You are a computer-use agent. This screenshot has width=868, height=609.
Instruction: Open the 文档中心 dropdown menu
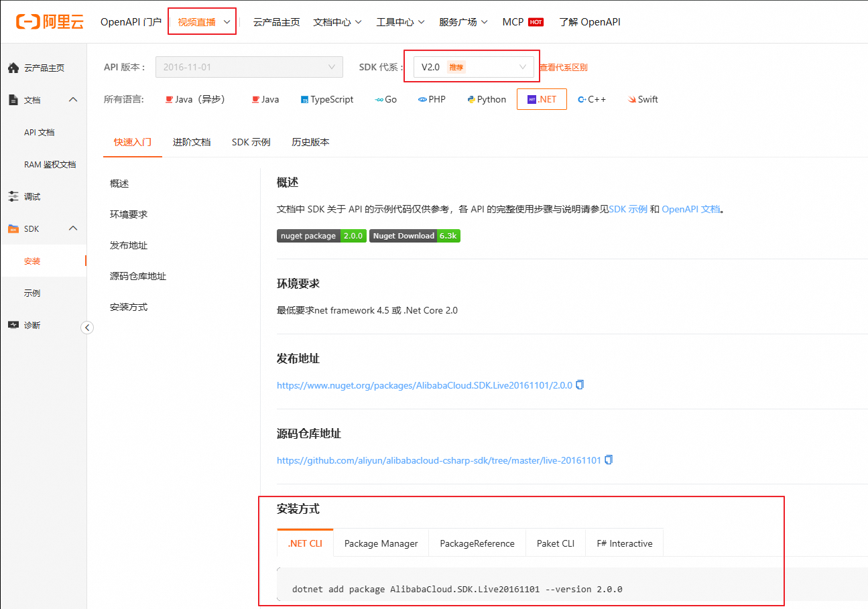337,22
